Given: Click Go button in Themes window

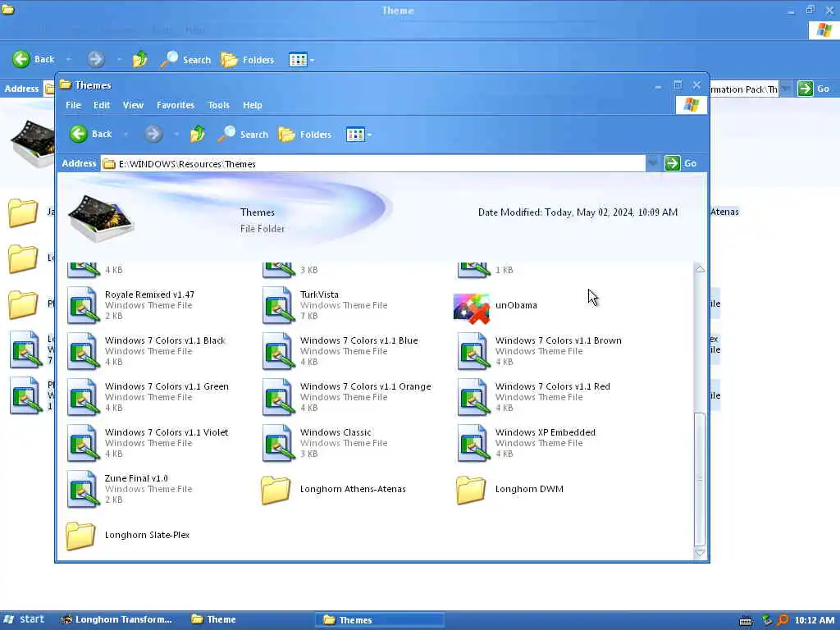Looking at the screenshot, I should point(681,163).
